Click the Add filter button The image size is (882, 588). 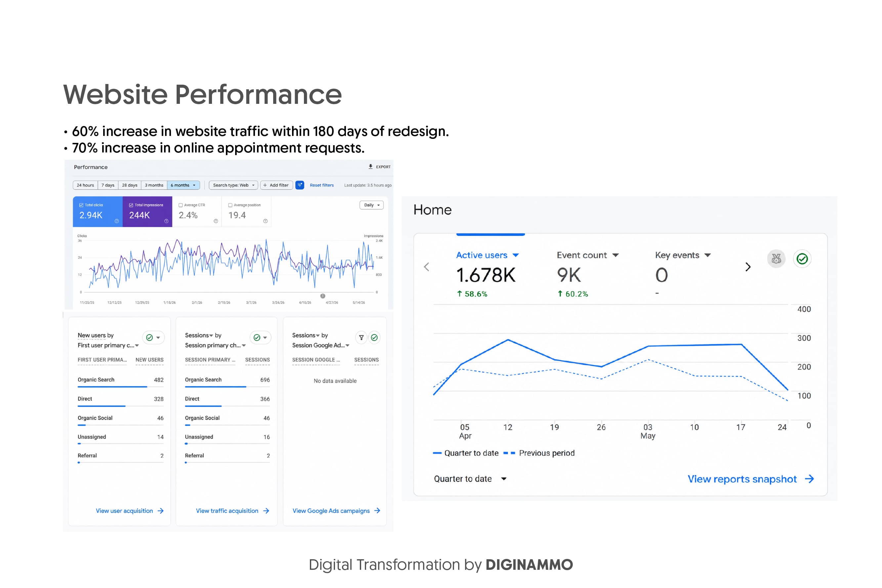point(276,185)
